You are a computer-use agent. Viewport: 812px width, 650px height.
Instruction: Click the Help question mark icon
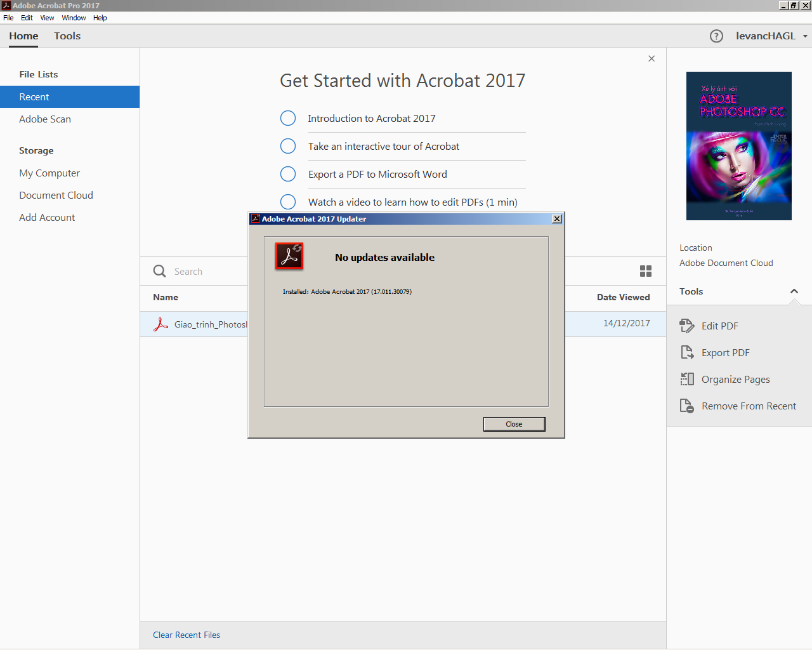(716, 36)
